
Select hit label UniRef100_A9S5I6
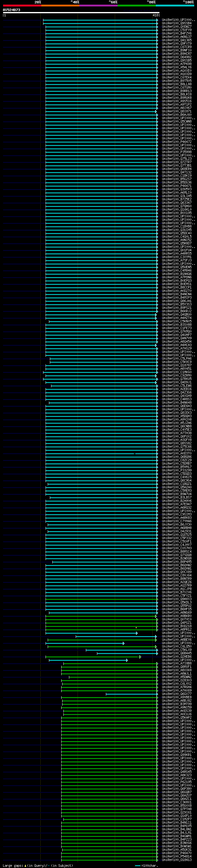pos(177,101)
